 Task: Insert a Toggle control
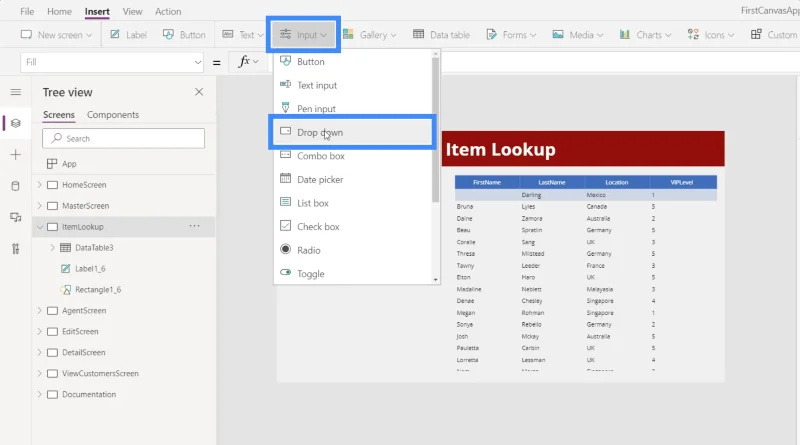[353, 274]
